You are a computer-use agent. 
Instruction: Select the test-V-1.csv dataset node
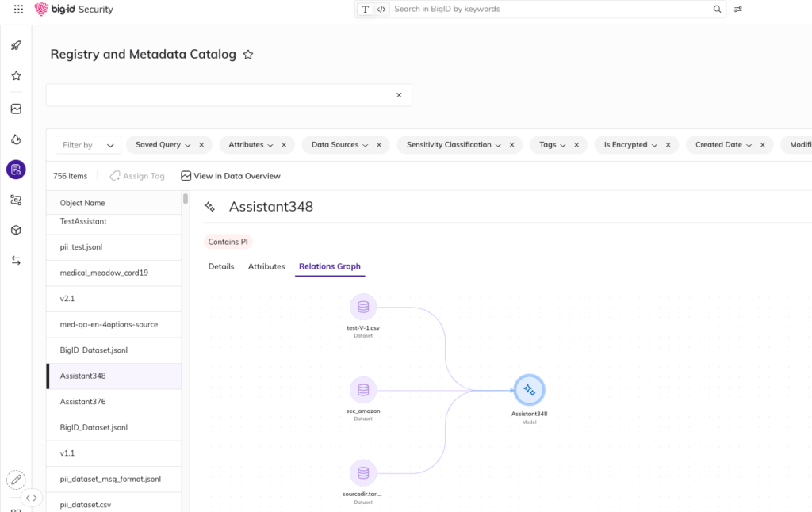(363, 307)
